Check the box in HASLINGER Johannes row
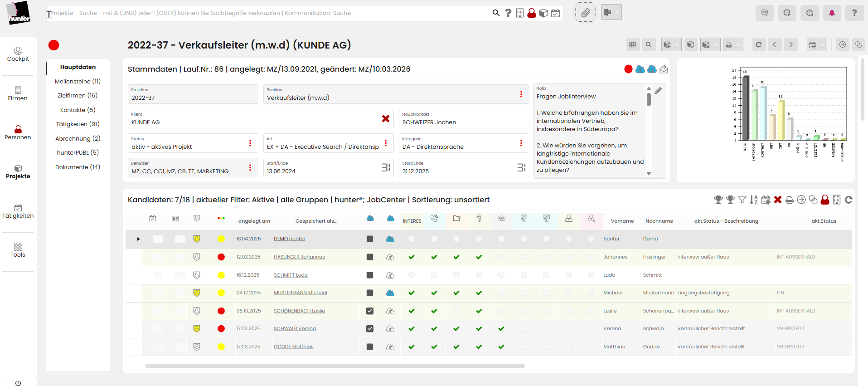 click(x=370, y=257)
